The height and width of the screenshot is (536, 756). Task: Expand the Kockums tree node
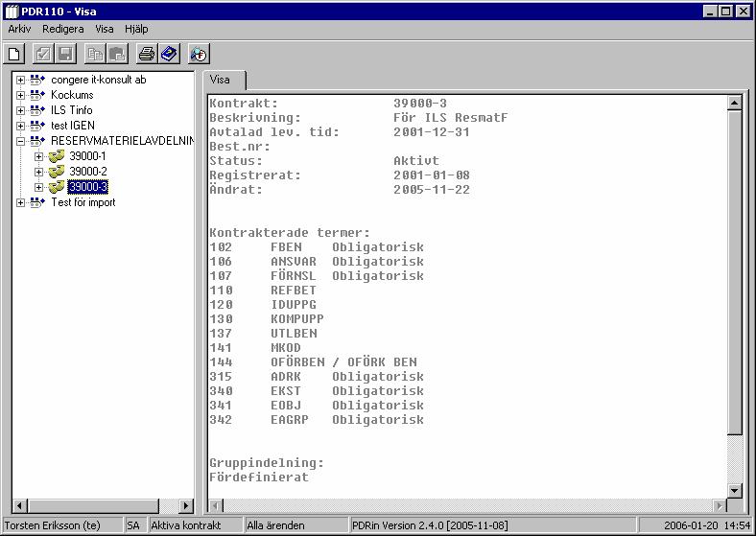[x=20, y=96]
